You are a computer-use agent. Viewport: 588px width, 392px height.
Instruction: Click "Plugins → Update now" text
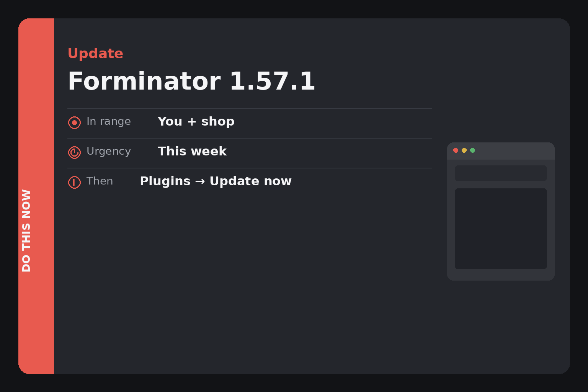pos(216,181)
